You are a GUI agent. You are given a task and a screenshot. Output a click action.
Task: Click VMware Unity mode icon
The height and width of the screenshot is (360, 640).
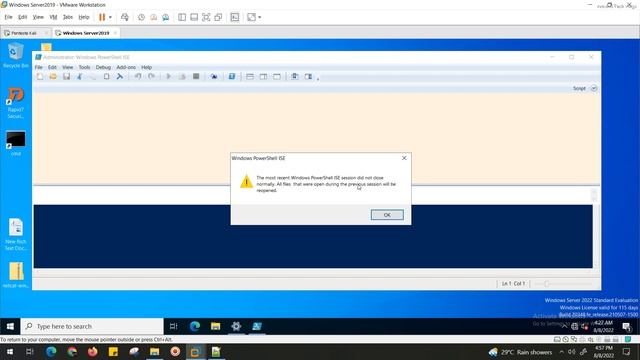(x=218, y=17)
